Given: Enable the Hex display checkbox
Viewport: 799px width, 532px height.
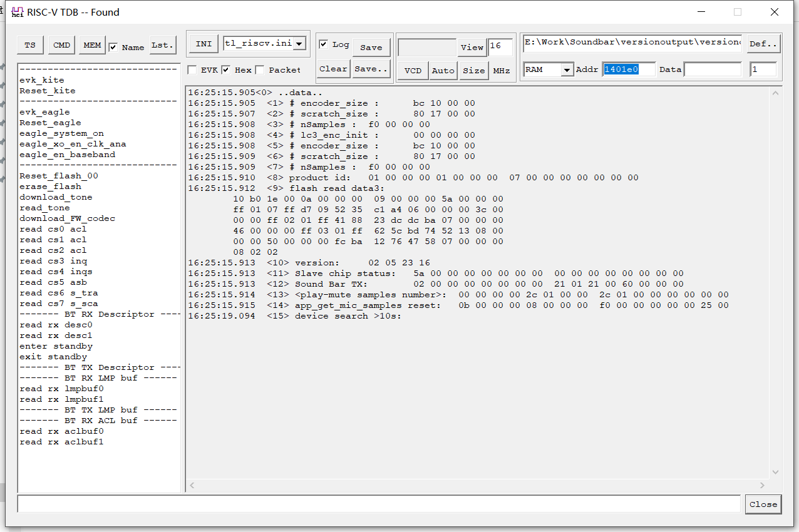Looking at the screenshot, I should 227,69.
